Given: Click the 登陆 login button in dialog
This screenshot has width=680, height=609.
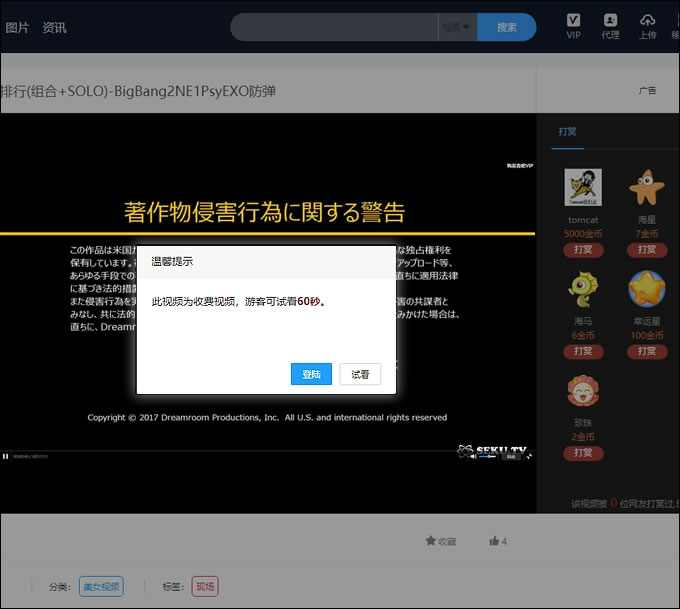Looking at the screenshot, I should [x=311, y=374].
